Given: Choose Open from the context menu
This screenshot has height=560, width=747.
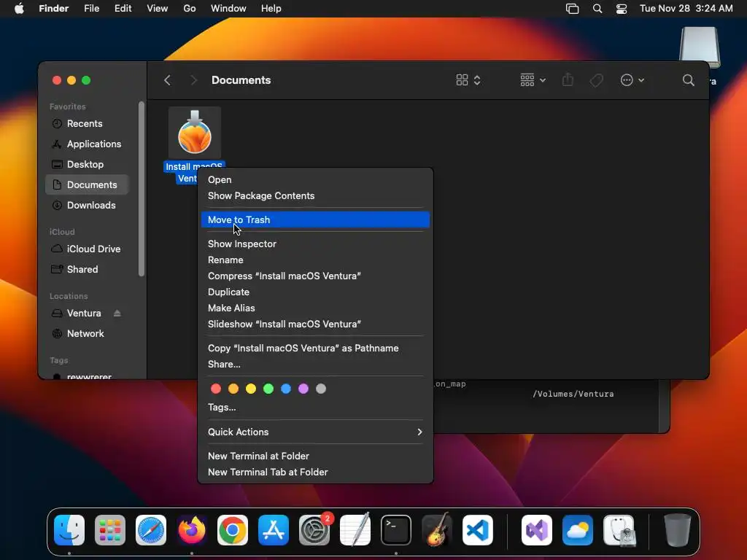Looking at the screenshot, I should coord(315,179).
